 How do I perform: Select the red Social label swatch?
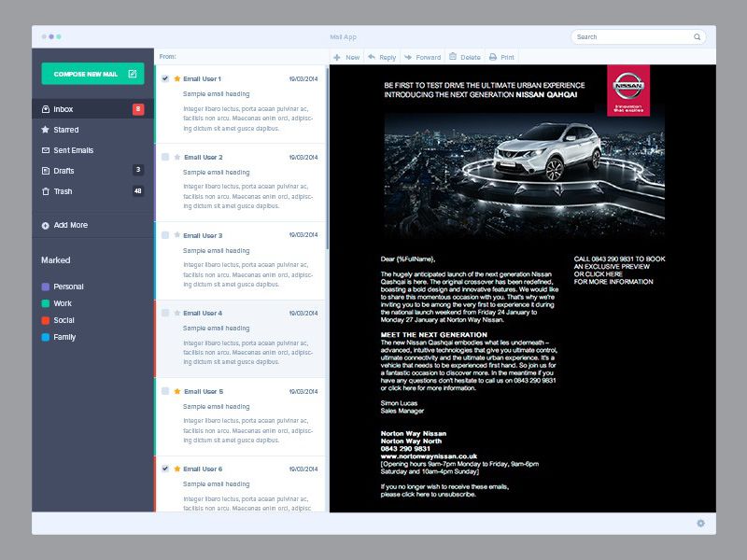(45, 320)
